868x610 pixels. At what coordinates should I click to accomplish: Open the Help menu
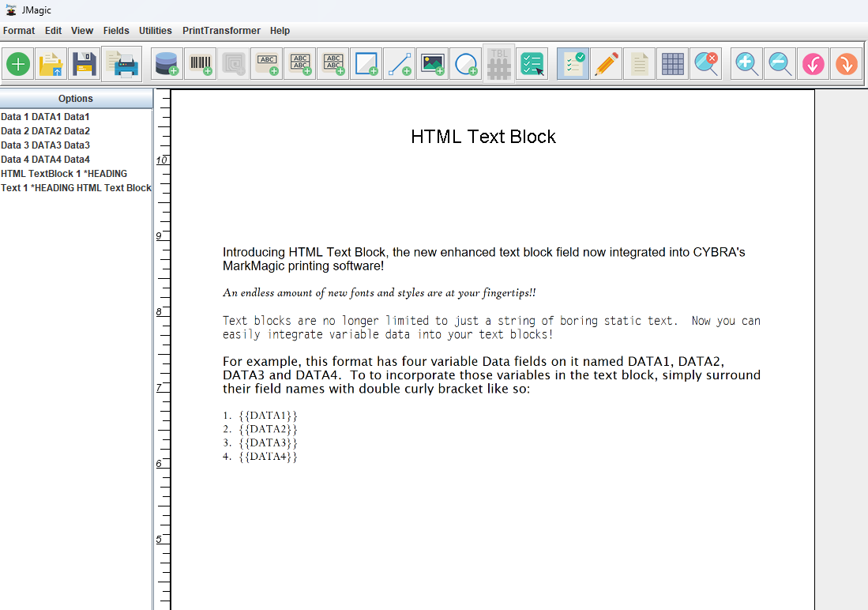point(280,31)
